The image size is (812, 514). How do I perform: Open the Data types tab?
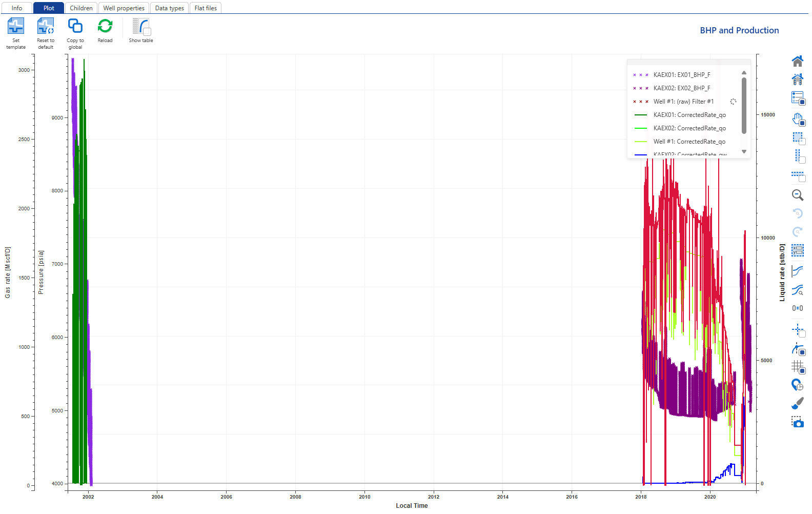[x=169, y=8]
